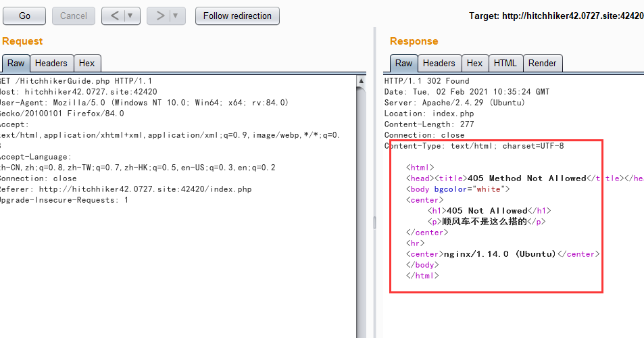Viewport: 644px width, 338px height.
Task: Click the Request panel heading
Action: coord(22,41)
